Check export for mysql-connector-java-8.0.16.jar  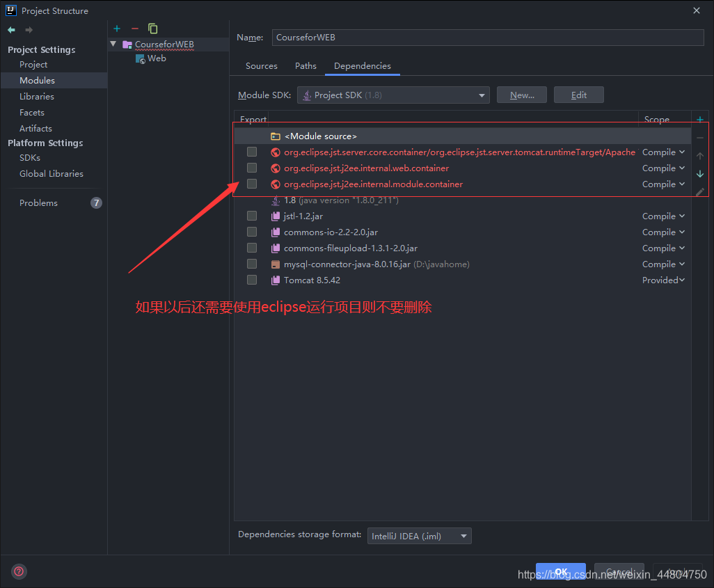click(x=252, y=264)
